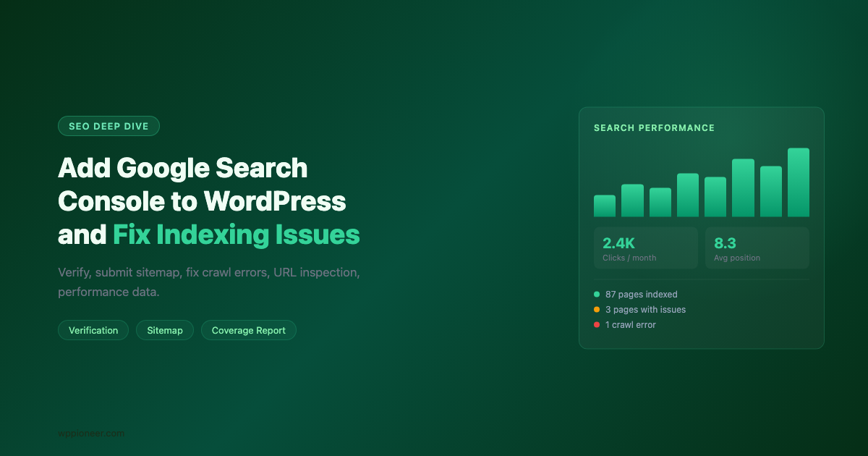Screen dimensions: 868x456
Task: Click the green dot beside pages indexed
Action: [597, 295]
